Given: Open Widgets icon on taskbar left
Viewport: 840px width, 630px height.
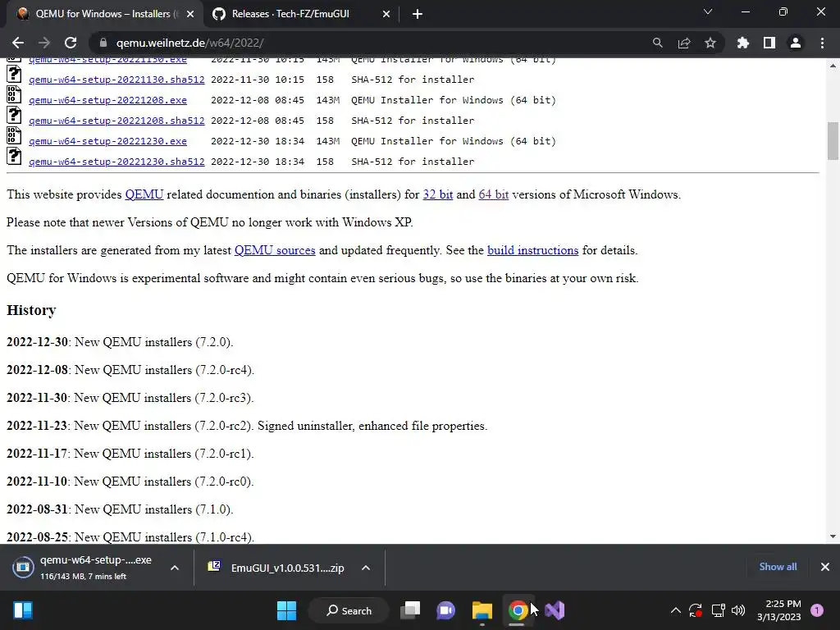Looking at the screenshot, I should pyautogui.click(x=23, y=610).
